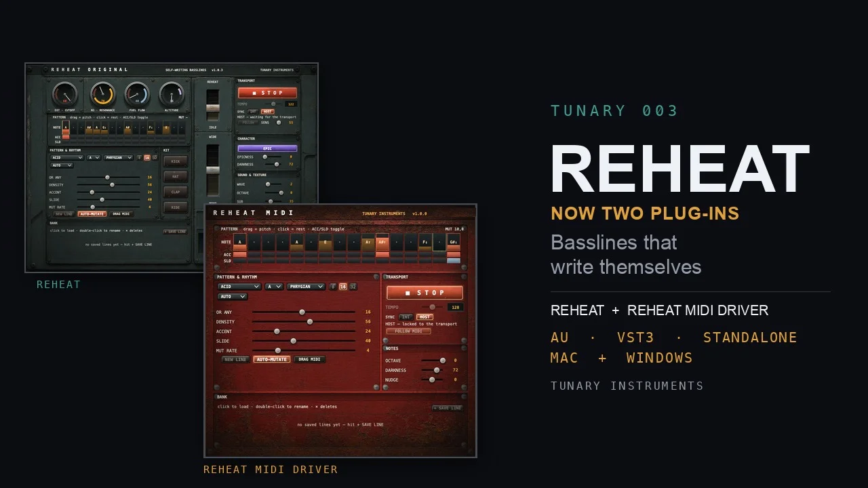
Task: Toggle accent on first step in Reheat MIDI
Action: tap(240, 255)
